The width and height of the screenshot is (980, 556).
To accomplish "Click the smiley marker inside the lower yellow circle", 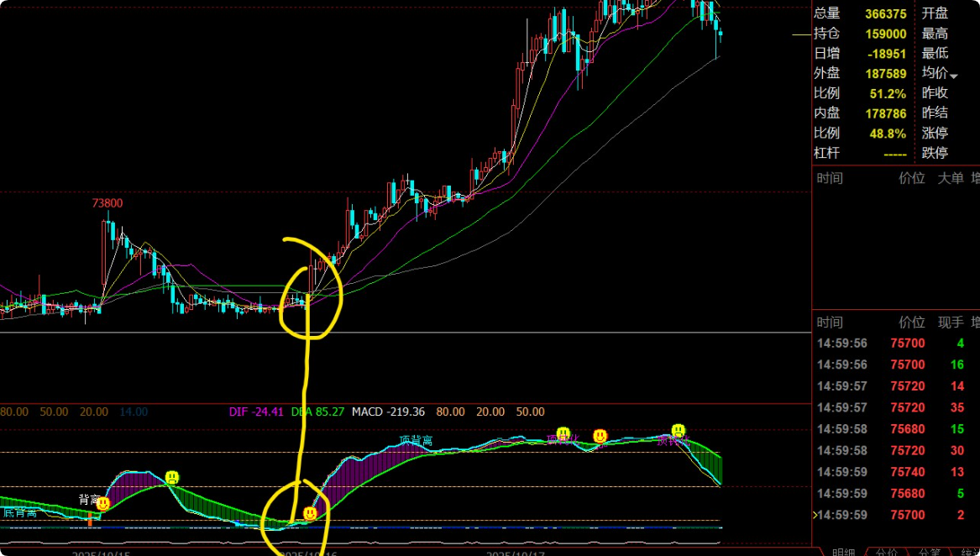I will click(310, 512).
